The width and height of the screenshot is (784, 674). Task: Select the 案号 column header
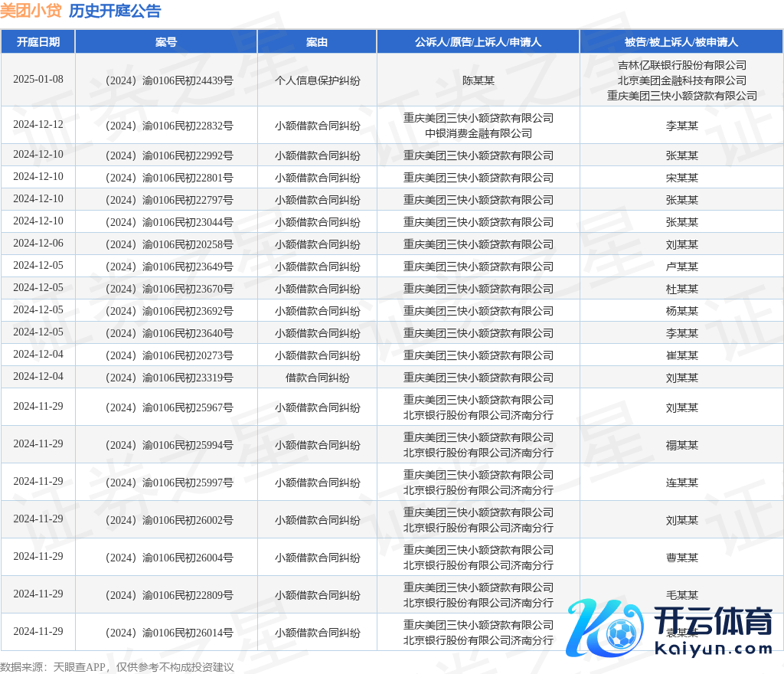pos(166,42)
